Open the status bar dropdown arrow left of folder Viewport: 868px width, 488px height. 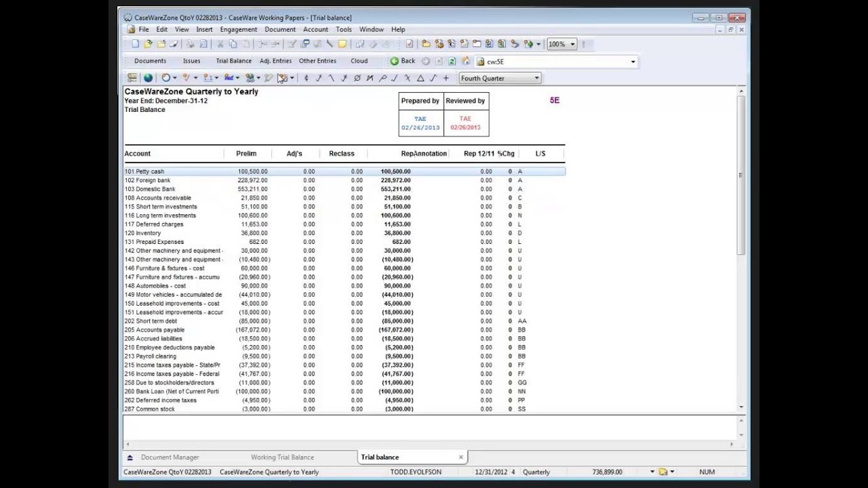pyautogui.click(x=652, y=472)
